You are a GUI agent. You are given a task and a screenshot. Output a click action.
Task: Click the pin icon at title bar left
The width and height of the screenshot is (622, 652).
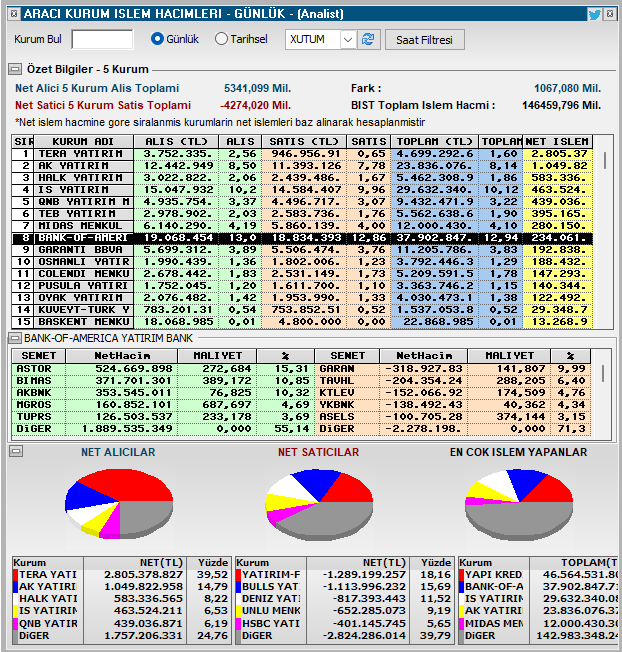(x=14, y=14)
